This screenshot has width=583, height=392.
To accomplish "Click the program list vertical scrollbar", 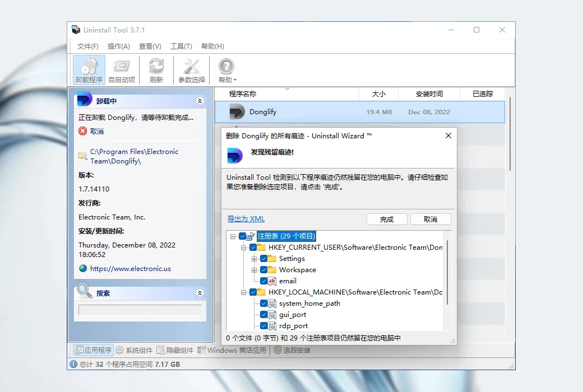I will click(x=510, y=134).
